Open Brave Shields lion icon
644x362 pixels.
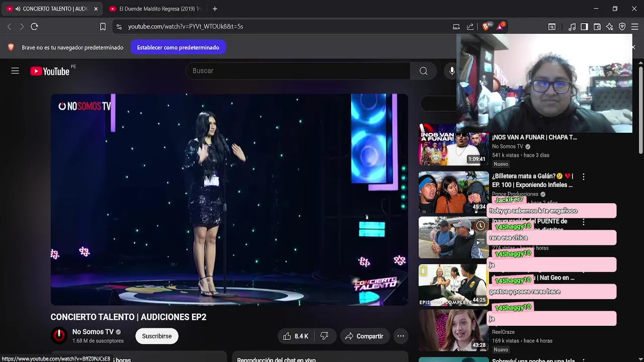tap(486, 27)
